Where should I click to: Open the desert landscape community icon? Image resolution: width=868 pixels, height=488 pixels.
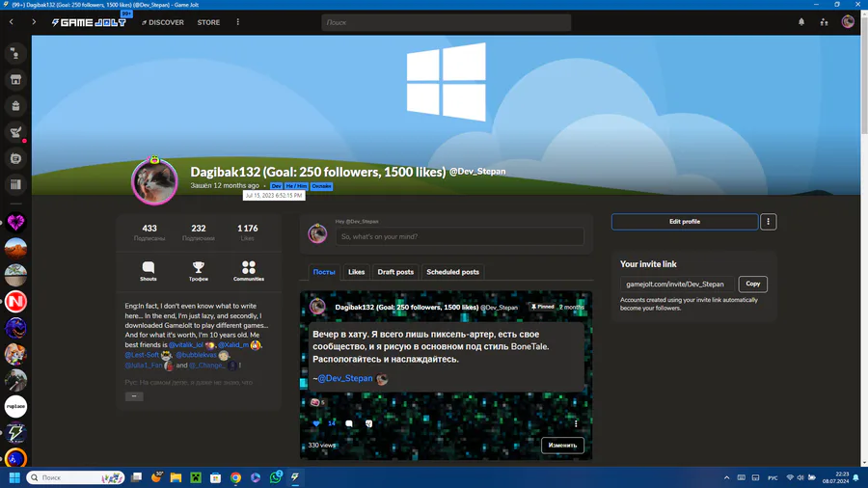coord(15,249)
